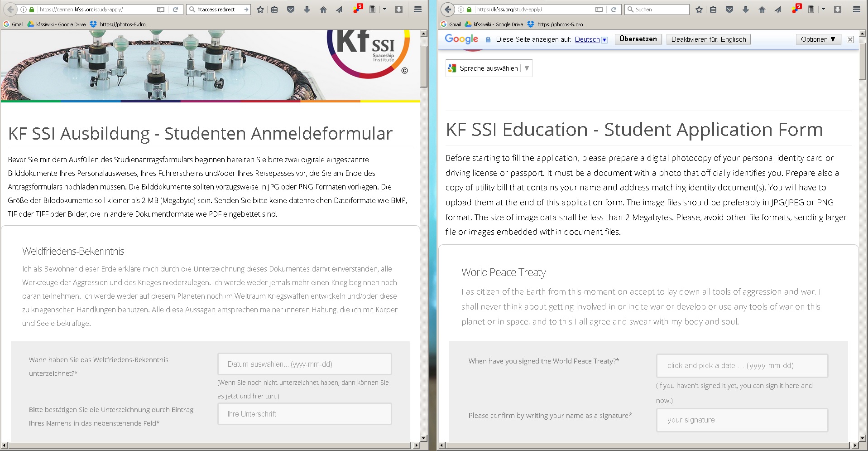868x451 pixels.
Task: Click the 'click and pick a date' field
Action: [742, 365]
